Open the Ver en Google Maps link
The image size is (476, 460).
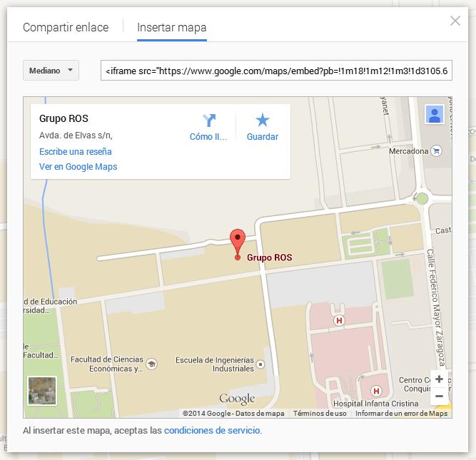point(78,167)
